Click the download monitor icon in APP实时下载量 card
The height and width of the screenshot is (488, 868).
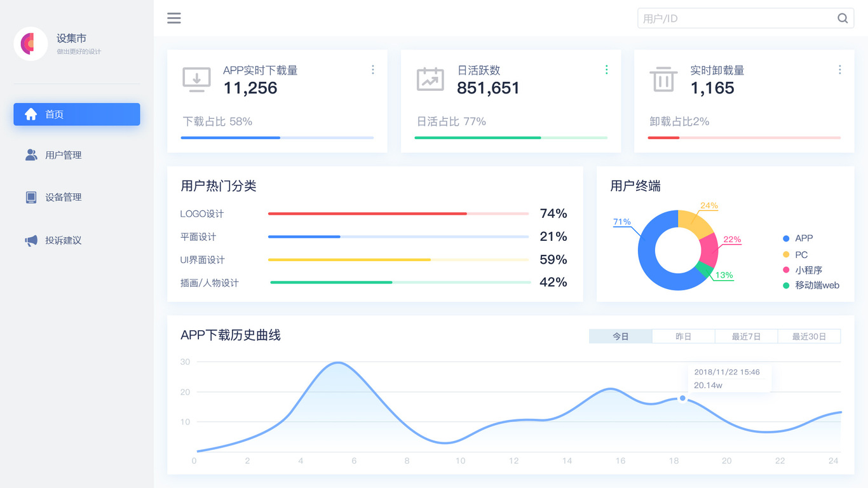(x=196, y=79)
